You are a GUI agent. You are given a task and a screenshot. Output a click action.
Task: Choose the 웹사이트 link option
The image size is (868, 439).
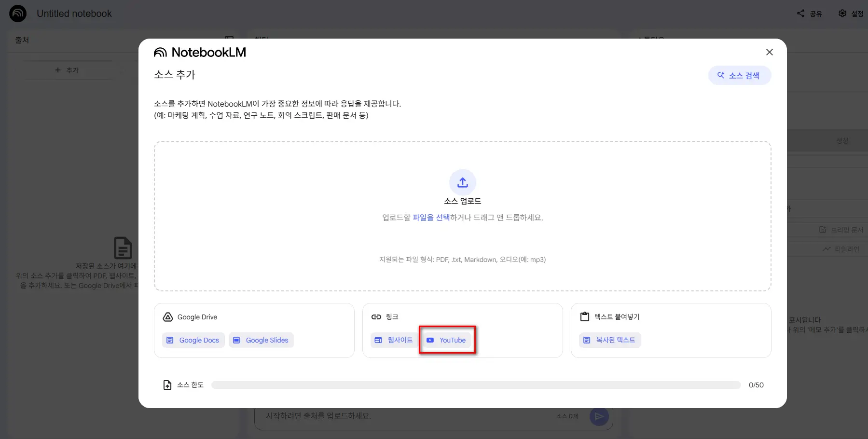tap(394, 340)
